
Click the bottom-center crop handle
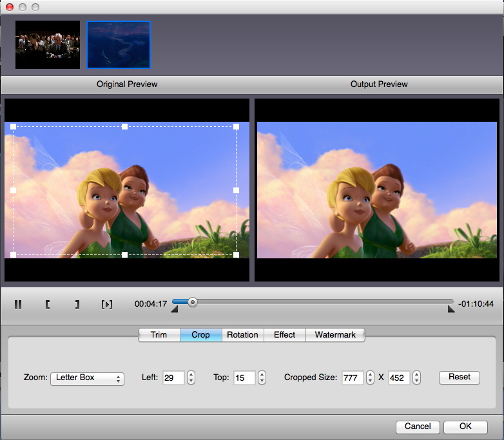125,255
